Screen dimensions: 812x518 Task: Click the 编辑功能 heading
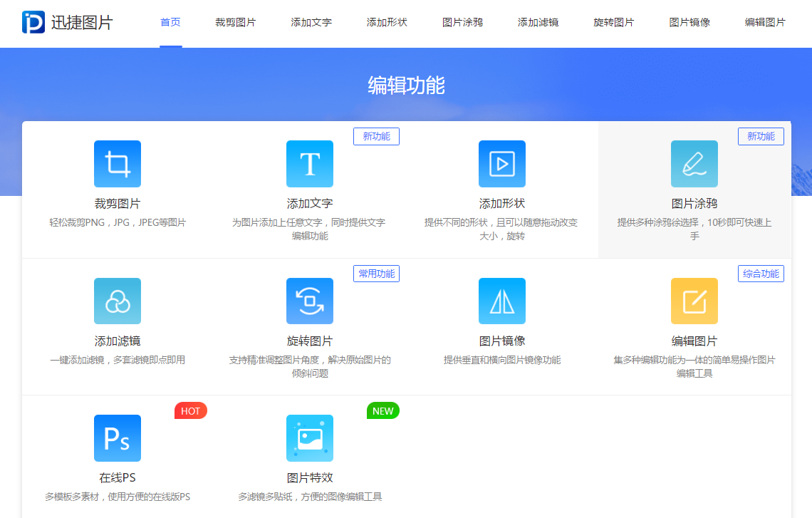pyautogui.click(x=407, y=86)
